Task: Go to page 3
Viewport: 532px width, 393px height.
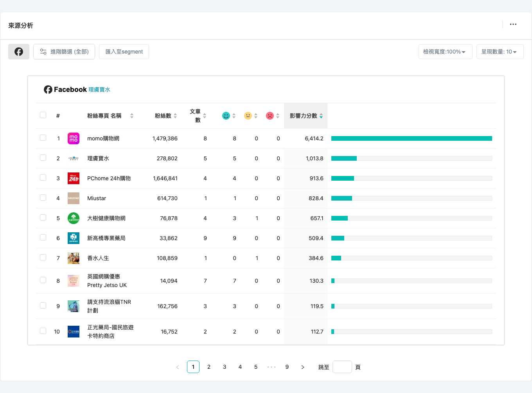Action: point(225,367)
